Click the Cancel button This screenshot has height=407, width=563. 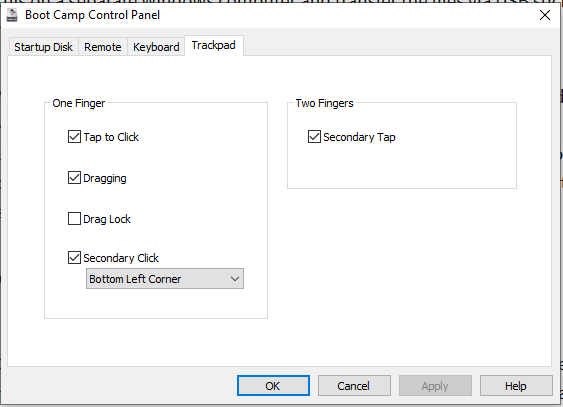pyautogui.click(x=354, y=386)
